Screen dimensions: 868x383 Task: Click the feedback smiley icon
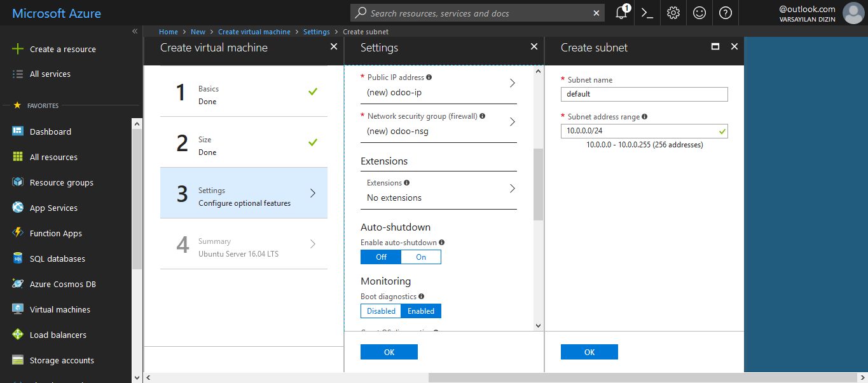(699, 13)
